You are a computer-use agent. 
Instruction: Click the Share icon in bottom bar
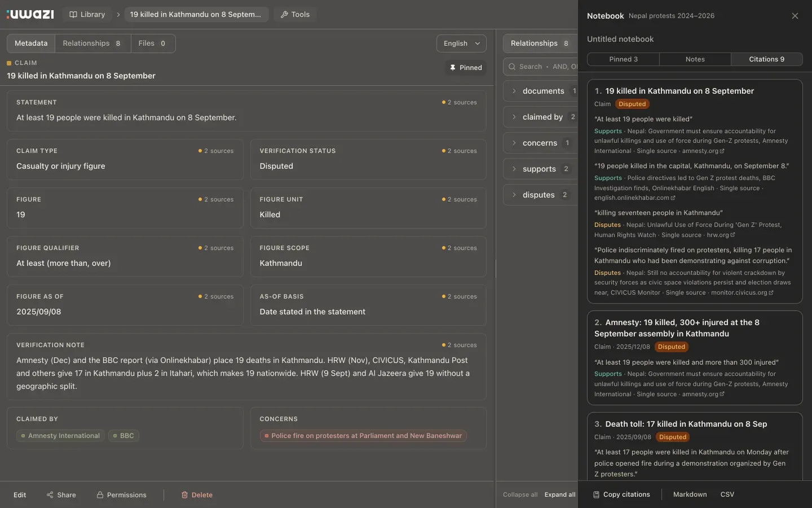[x=50, y=495]
